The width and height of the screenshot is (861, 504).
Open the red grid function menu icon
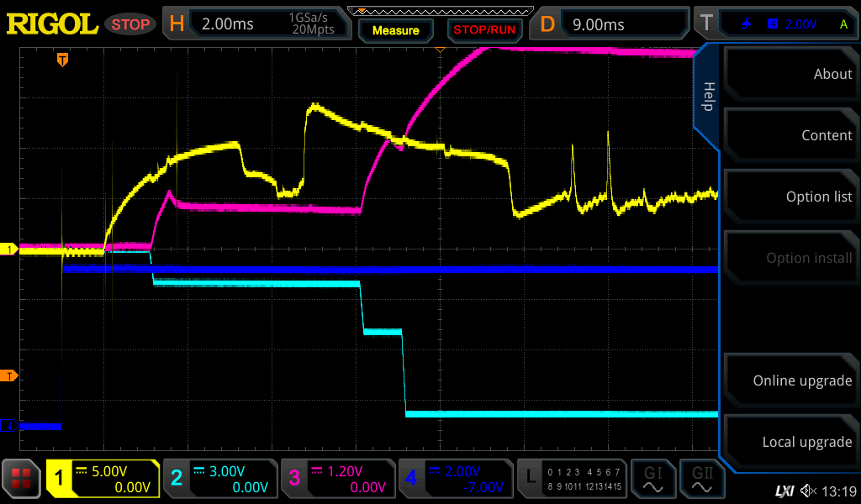tap(22, 479)
